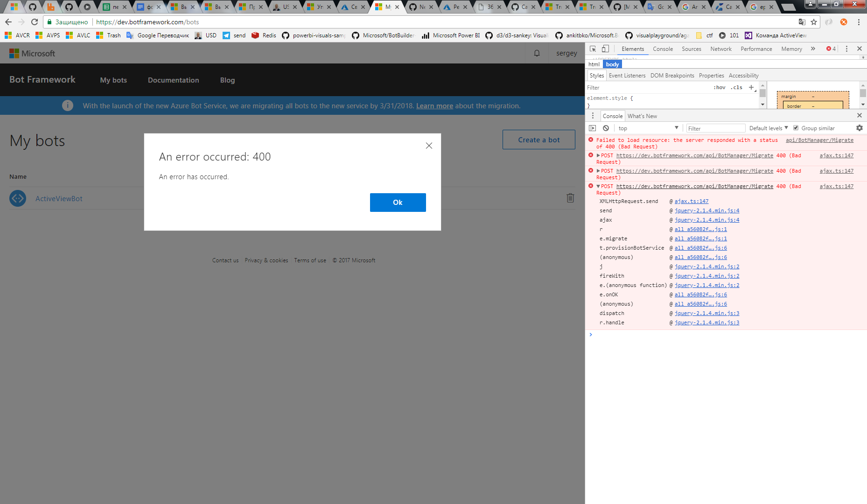Image resolution: width=867 pixels, height=504 pixels.
Task: Delete ActiveViewBot using the trash icon
Action: [x=570, y=198]
